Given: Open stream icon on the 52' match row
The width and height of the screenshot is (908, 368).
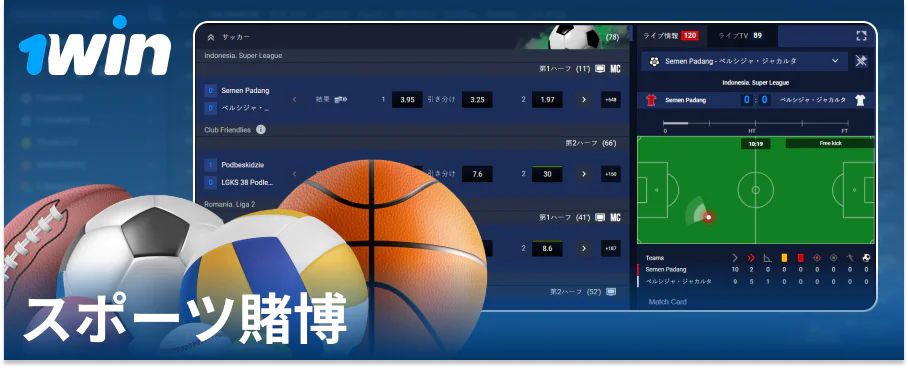Looking at the screenshot, I should pyautogui.click(x=610, y=292).
